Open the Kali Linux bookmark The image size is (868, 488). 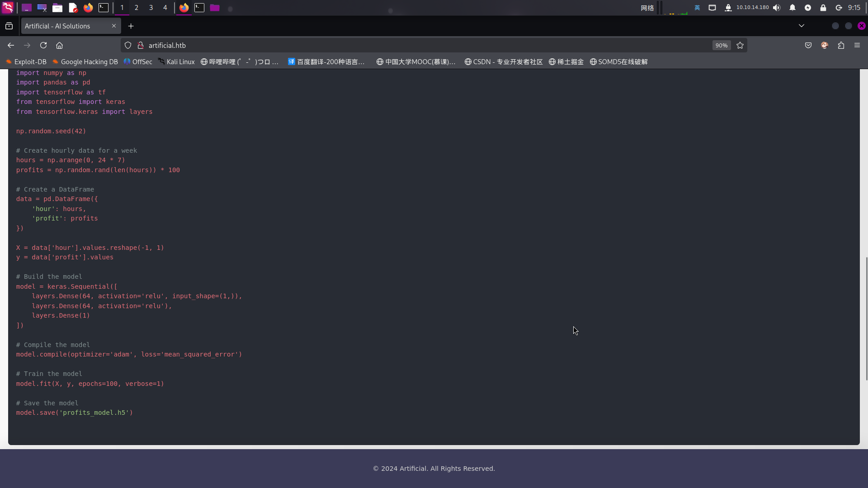176,62
